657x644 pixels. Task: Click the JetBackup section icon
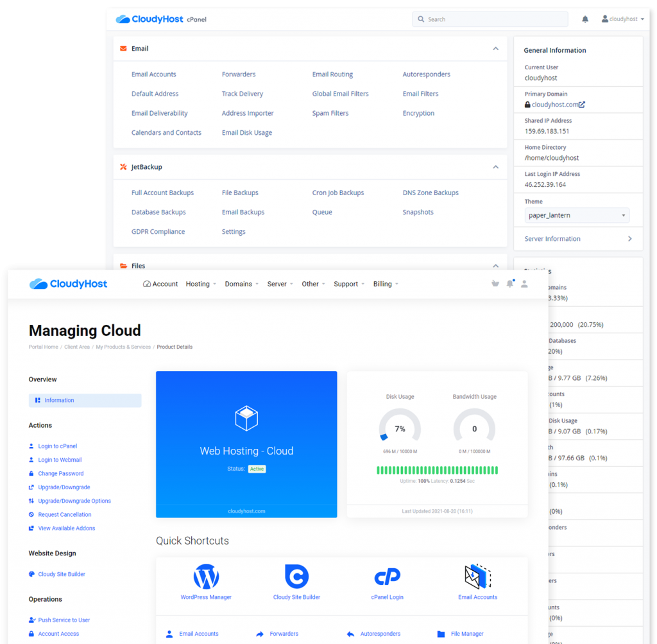(123, 167)
